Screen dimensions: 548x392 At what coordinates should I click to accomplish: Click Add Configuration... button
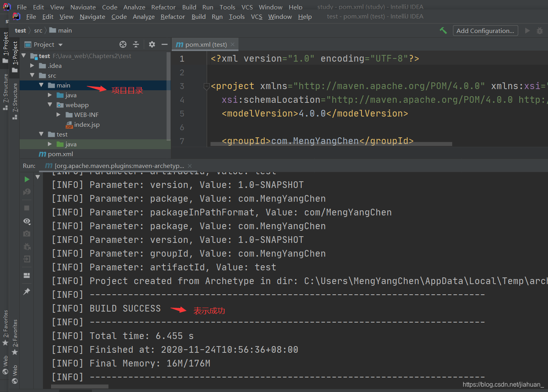coord(485,31)
